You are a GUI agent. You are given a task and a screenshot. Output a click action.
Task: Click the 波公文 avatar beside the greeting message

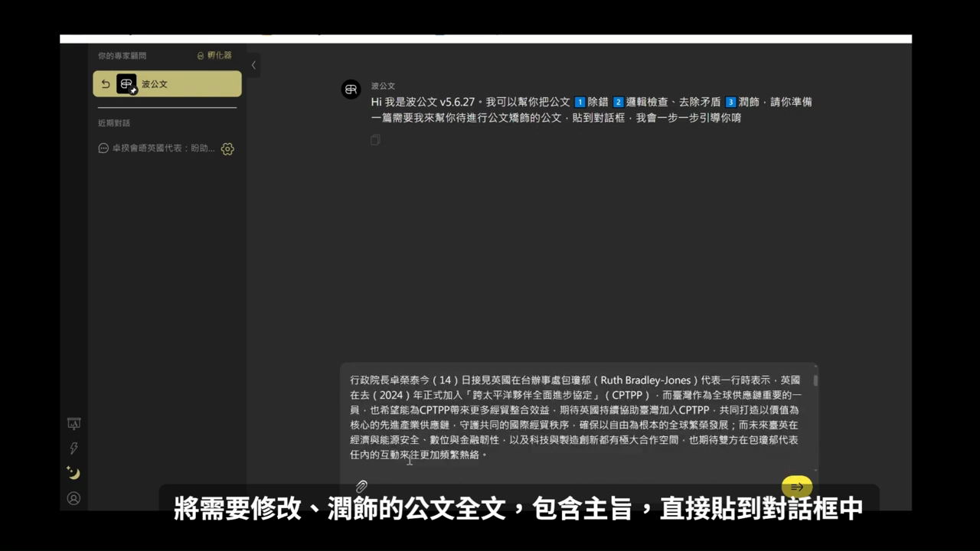tap(351, 90)
